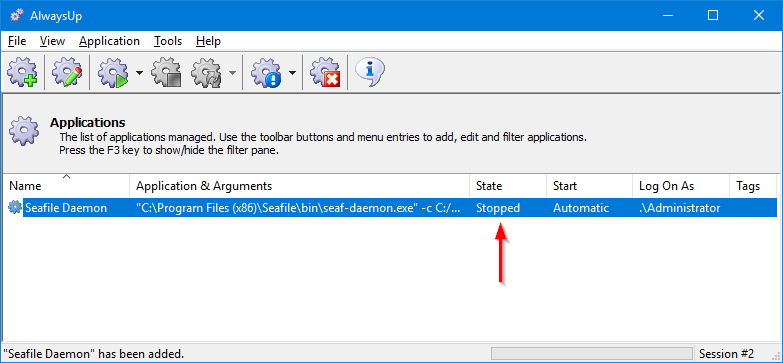Click the Edit Application pencil gear icon

click(x=67, y=73)
